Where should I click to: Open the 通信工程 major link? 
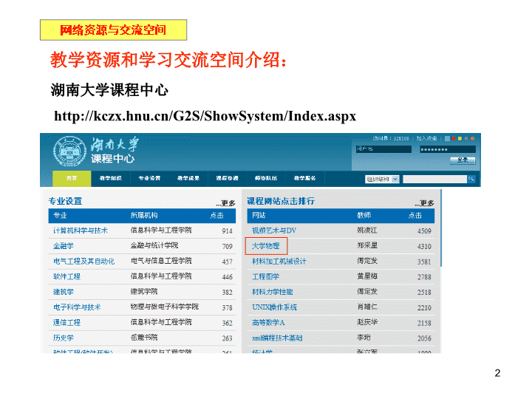(x=66, y=322)
